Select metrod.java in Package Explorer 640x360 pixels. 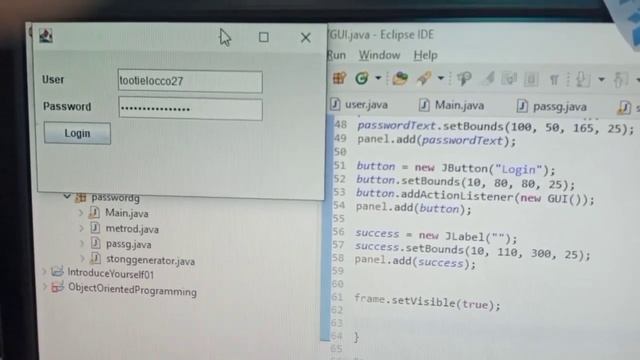coord(132,229)
